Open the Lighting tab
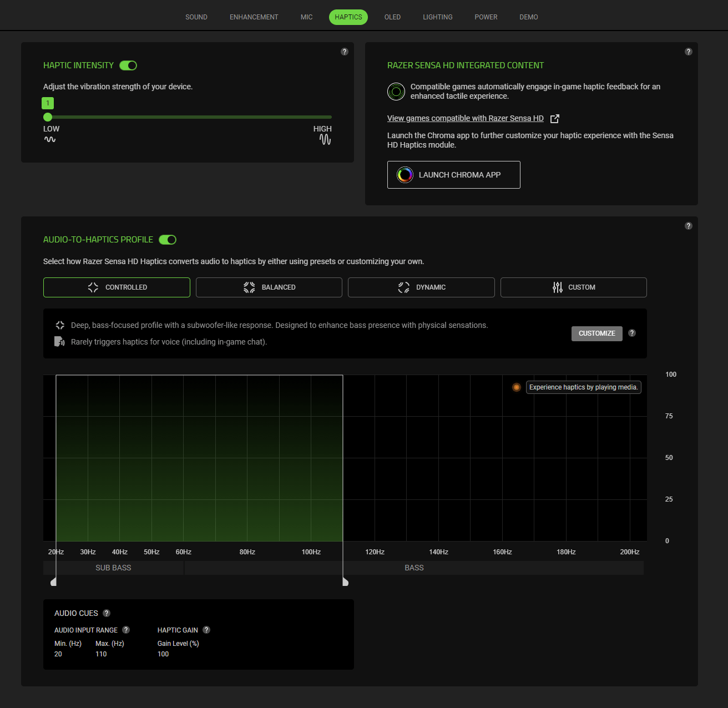Image resolution: width=728 pixels, height=708 pixels. (x=437, y=17)
